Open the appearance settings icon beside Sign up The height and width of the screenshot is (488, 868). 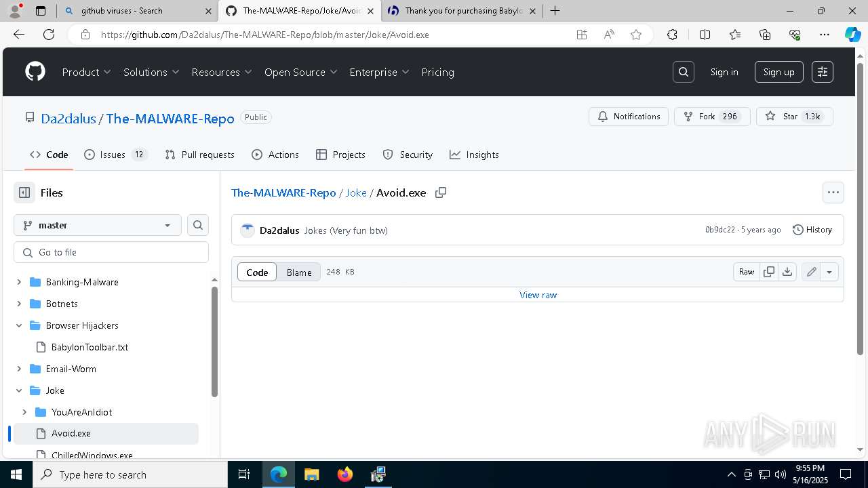pyautogui.click(x=823, y=72)
